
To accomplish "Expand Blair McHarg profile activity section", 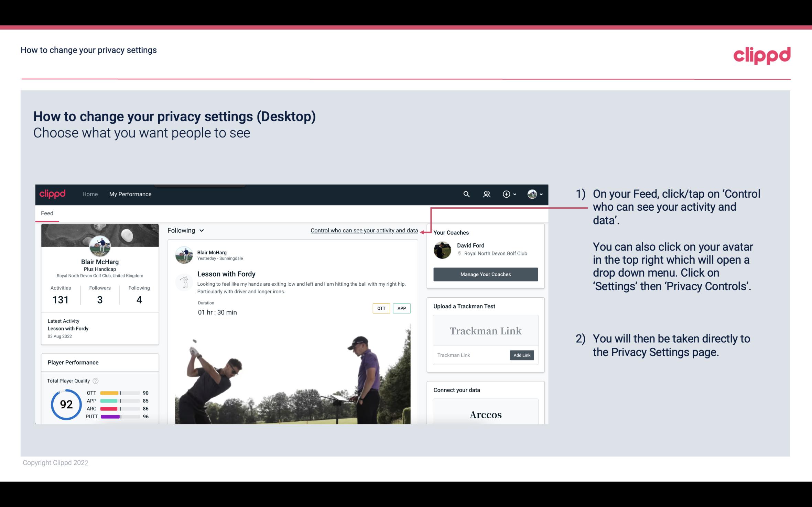I will click(x=60, y=294).
